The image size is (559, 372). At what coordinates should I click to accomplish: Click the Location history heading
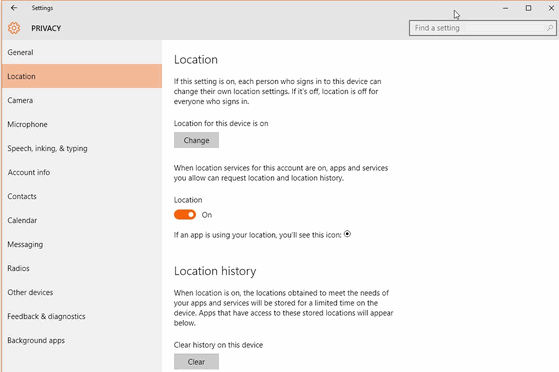pyautogui.click(x=215, y=271)
